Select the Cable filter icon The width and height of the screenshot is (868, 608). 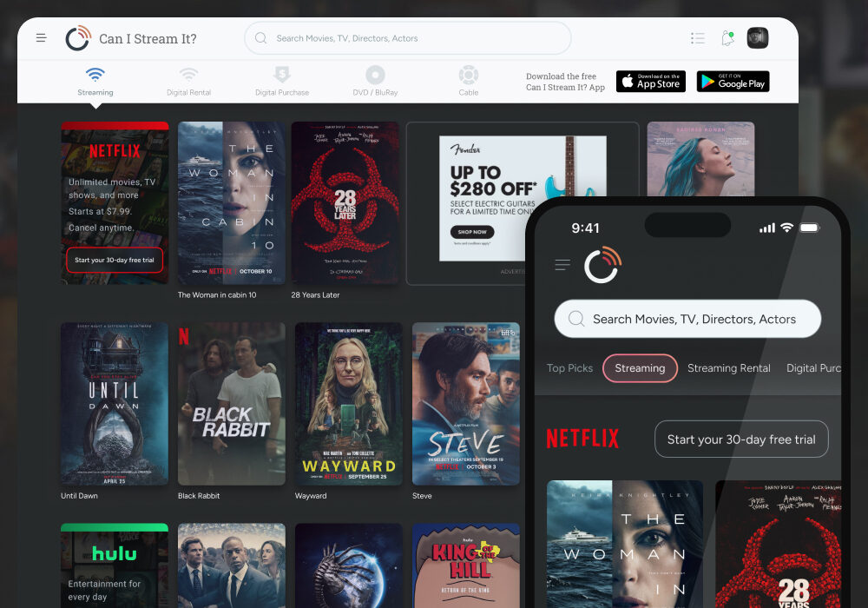(468, 76)
